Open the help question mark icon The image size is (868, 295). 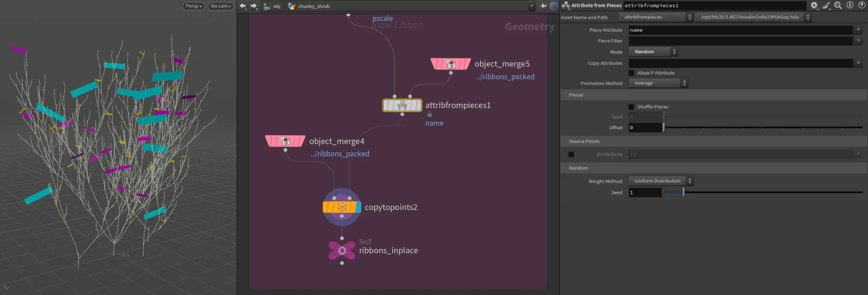pyautogui.click(x=862, y=5)
